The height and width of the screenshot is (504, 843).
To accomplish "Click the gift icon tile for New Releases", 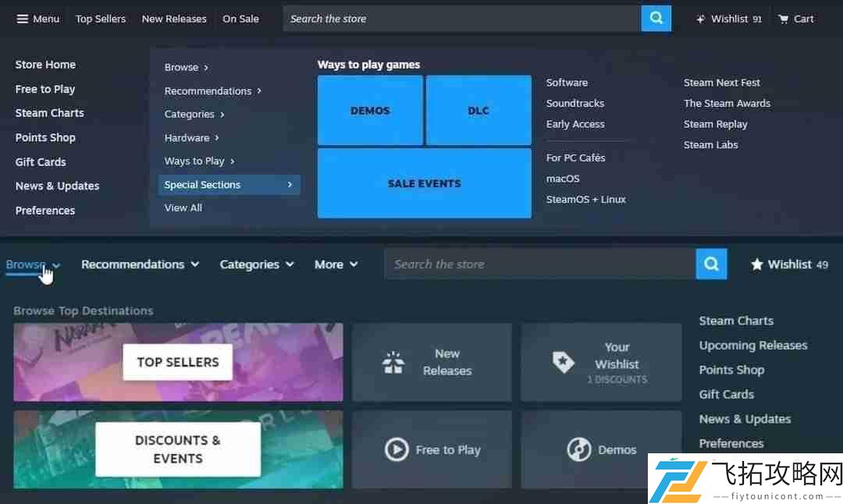I will click(x=432, y=362).
